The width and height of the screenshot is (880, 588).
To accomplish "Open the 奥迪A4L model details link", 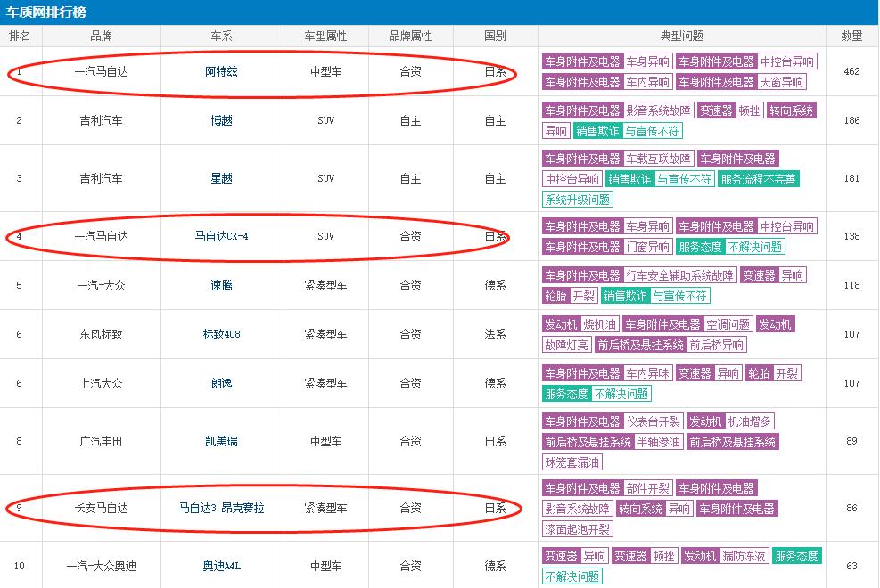I will (221, 564).
